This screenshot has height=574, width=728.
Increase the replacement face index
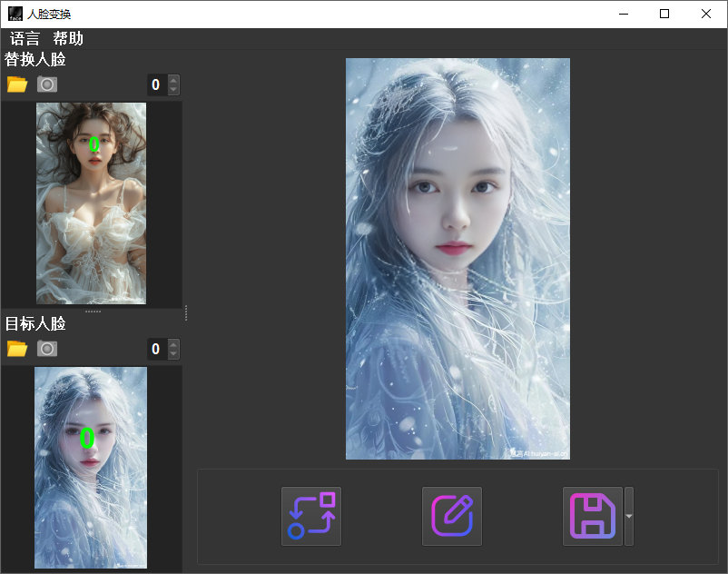(175, 79)
